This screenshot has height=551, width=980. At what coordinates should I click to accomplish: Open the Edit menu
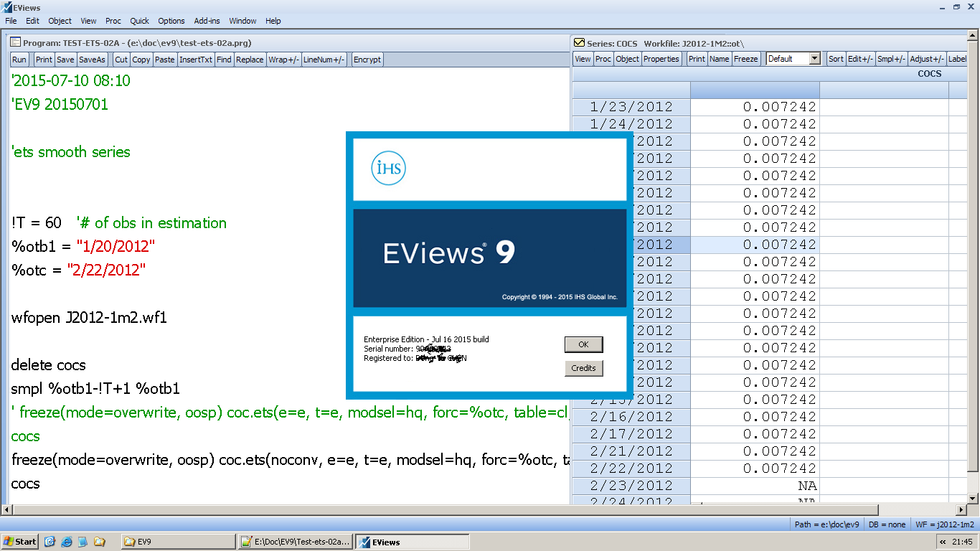32,21
